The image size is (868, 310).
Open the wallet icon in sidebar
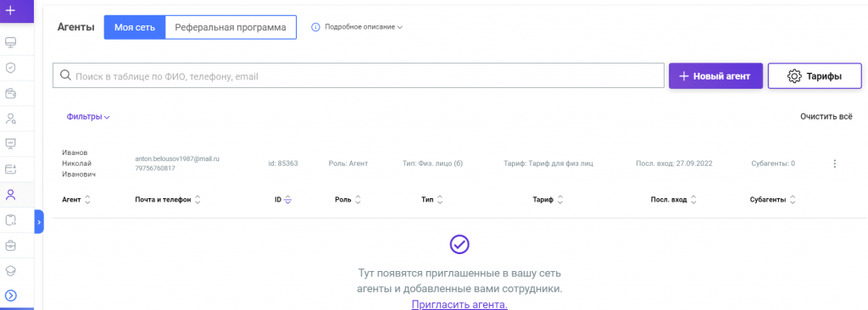tap(10, 93)
